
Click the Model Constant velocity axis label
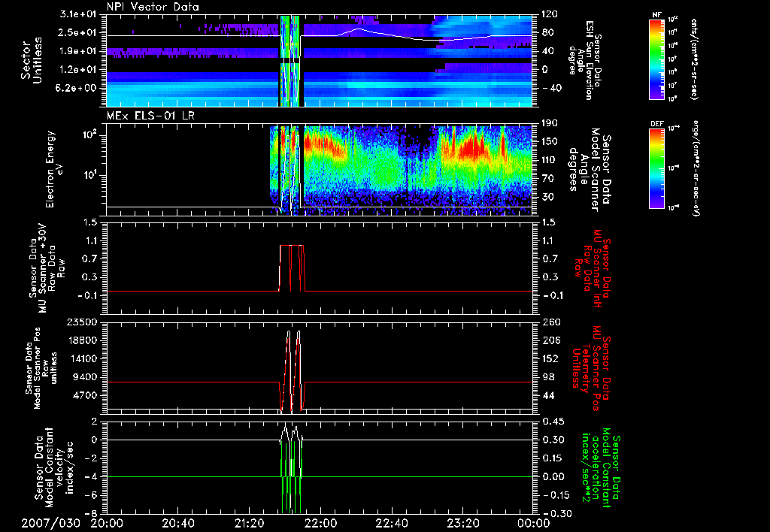coord(54,467)
